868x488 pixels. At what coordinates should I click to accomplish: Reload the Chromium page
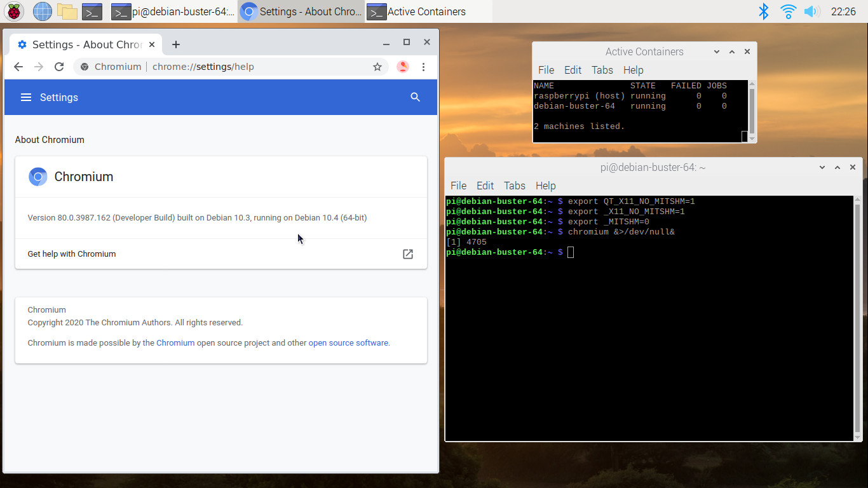coord(59,67)
